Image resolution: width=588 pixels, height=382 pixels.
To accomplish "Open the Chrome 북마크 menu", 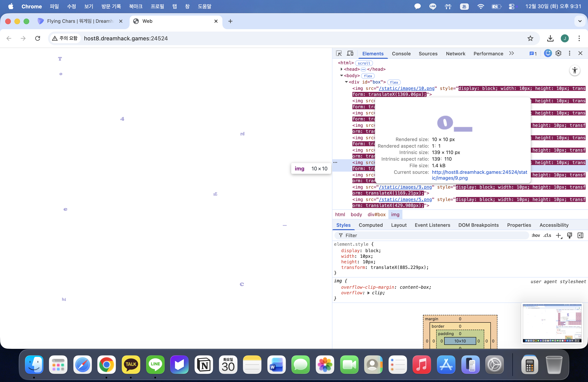I will (136, 6).
